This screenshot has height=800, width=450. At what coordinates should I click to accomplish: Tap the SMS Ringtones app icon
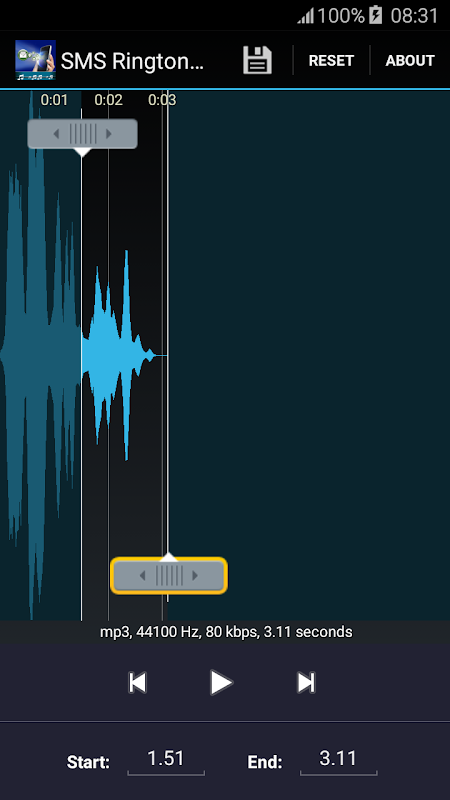point(35,60)
